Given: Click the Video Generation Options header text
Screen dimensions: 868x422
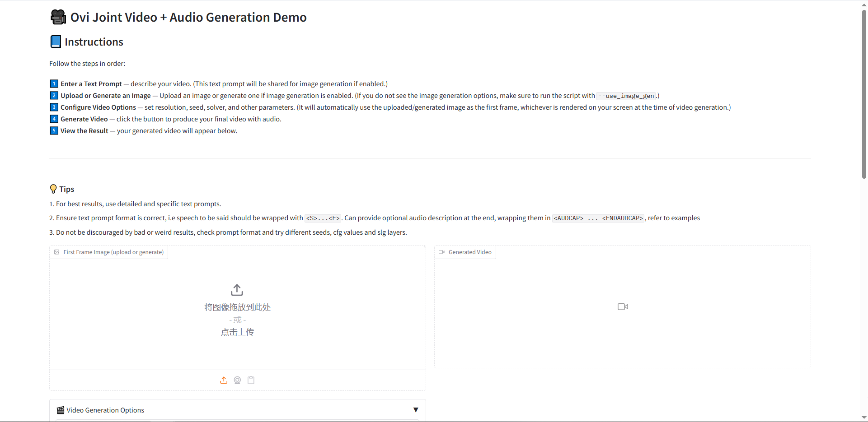Looking at the screenshot, I should 105,410.
